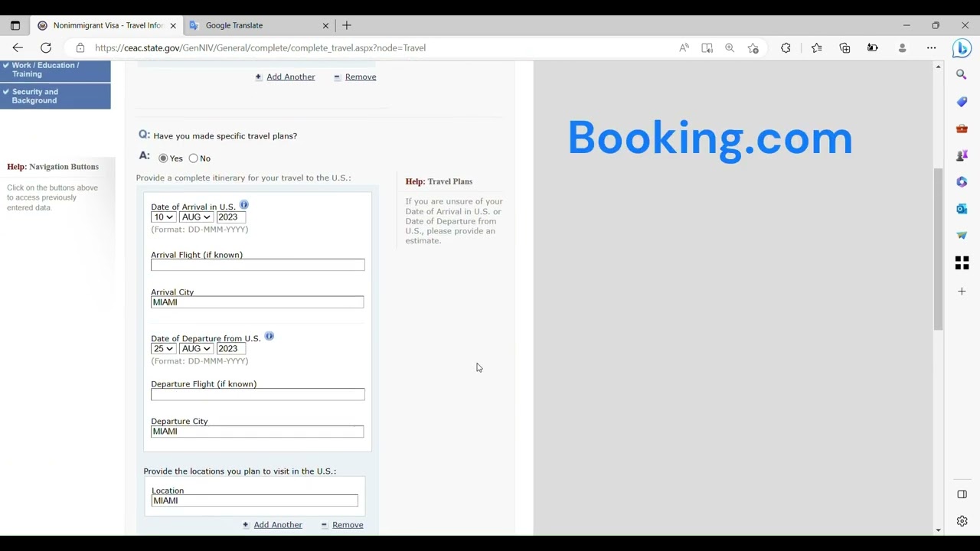Open the Games sidebar icon

click(962, 155)
